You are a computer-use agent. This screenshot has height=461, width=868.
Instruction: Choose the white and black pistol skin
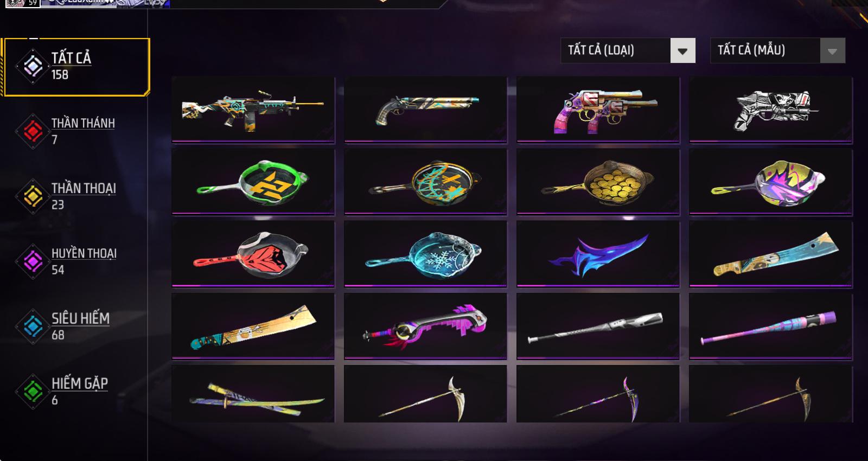click(x=770, y=110)
